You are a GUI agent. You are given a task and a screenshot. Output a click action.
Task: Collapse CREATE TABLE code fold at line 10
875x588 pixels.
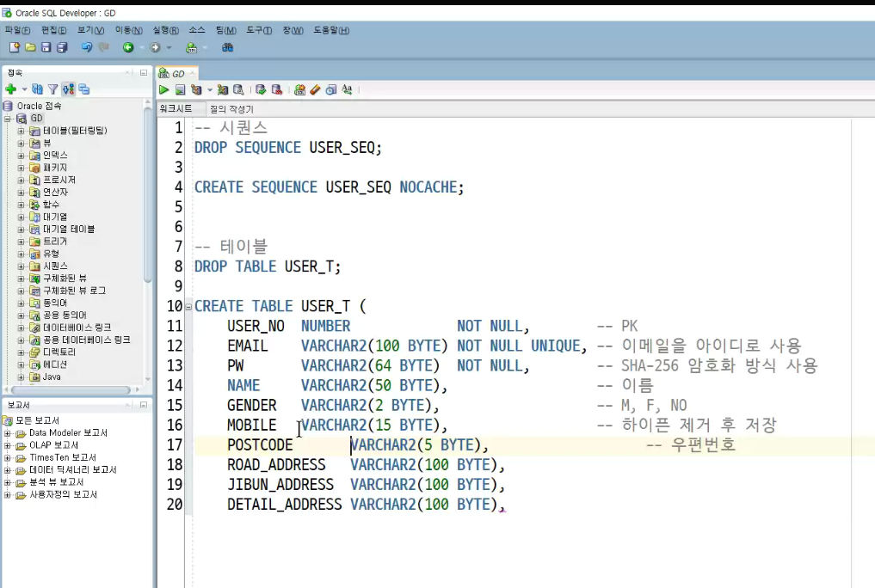(188, 307)
